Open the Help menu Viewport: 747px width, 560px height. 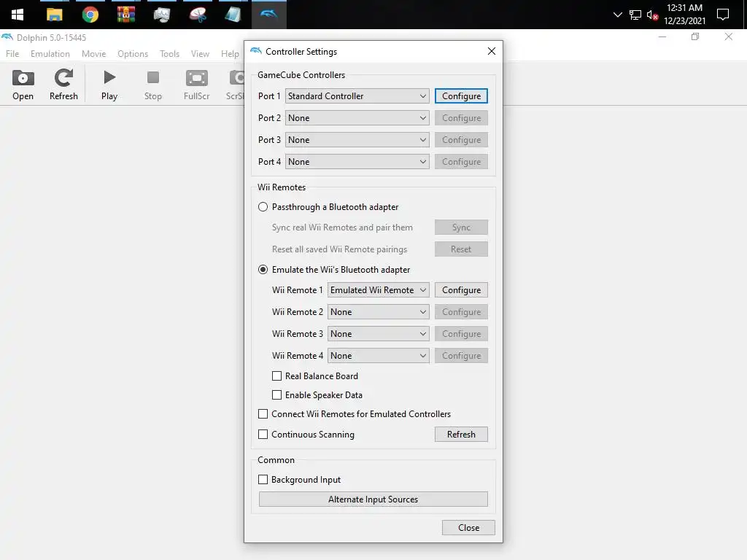tap(230, 54)
